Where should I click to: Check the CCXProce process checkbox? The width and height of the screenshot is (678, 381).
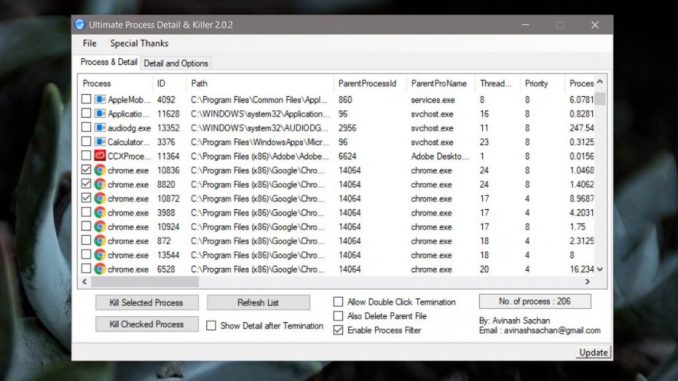[x=86, y=155]
